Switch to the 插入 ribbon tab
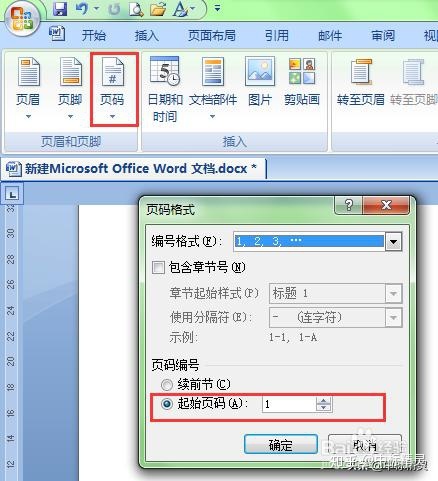The height and width of the screenshot is (481, 438). pyautogui.click(x=146, y=35)
